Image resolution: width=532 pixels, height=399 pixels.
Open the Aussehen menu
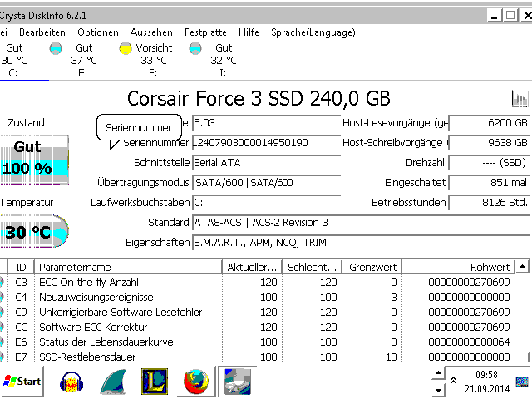151,32
